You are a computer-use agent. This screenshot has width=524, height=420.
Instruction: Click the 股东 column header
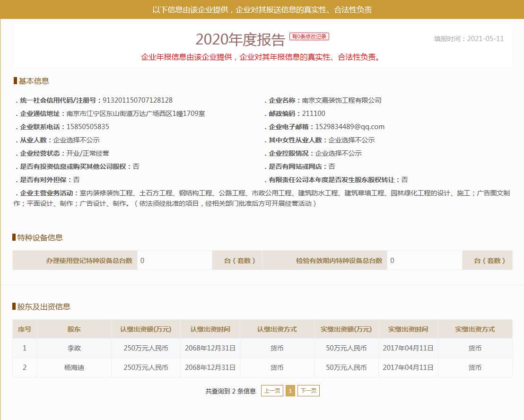(x=74, y=329)
